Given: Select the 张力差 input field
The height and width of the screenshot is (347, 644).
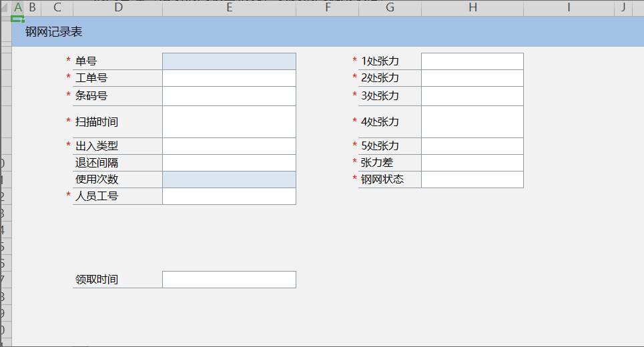Looking at the screenshot, I should point(472,163).
